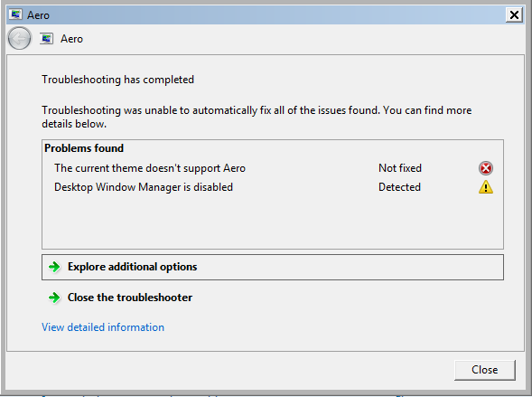Click the Aero icon in title bar
The width and height of the screenshot is (532, 397).
[15, 14]
